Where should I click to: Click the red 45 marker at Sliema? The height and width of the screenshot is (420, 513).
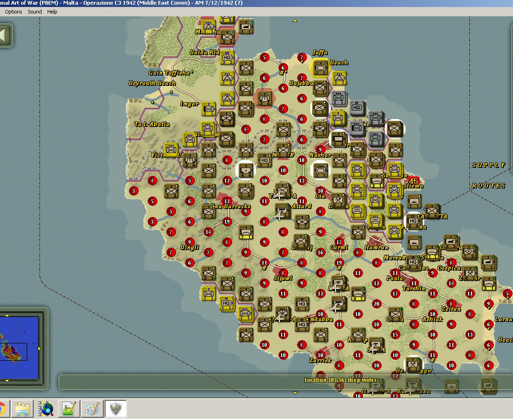tap(413, 181)
